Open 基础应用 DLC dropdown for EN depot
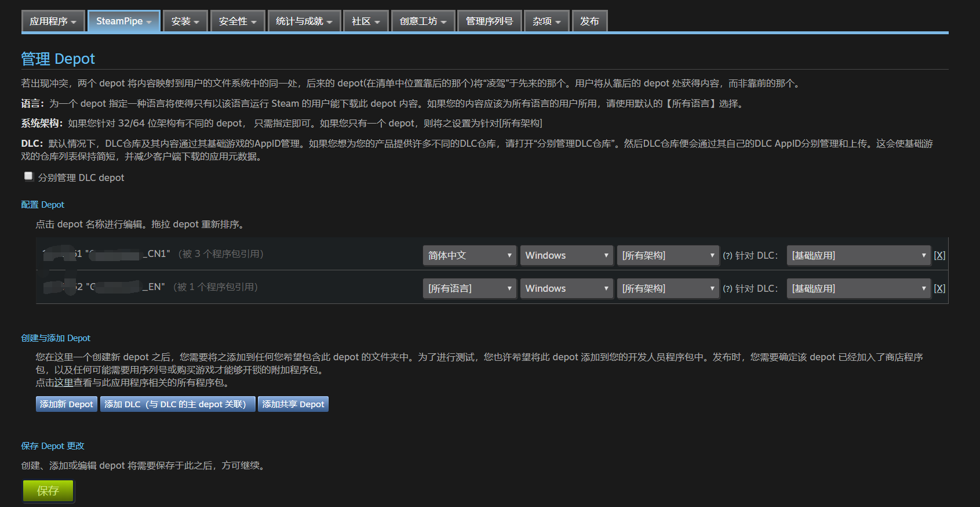 (x=859, y=288)
